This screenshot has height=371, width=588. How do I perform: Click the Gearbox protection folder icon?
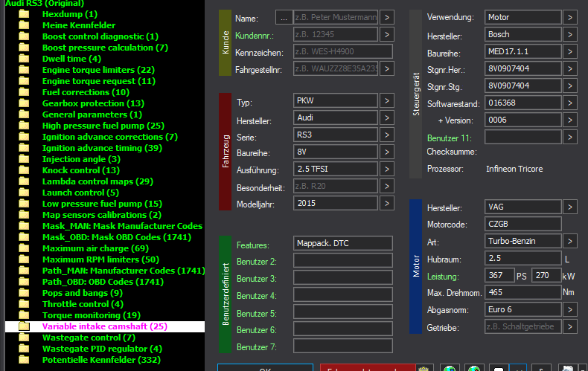pos(24,103)
